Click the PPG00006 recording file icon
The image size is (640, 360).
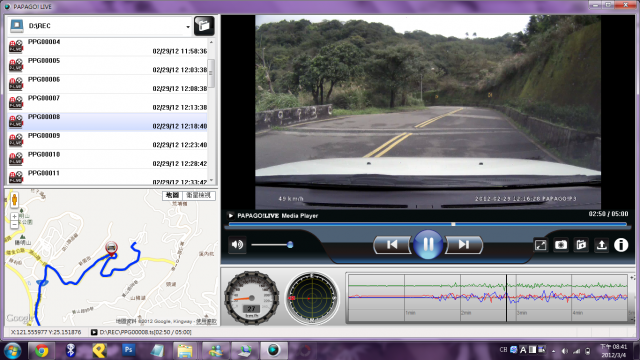tap(16, 84)
